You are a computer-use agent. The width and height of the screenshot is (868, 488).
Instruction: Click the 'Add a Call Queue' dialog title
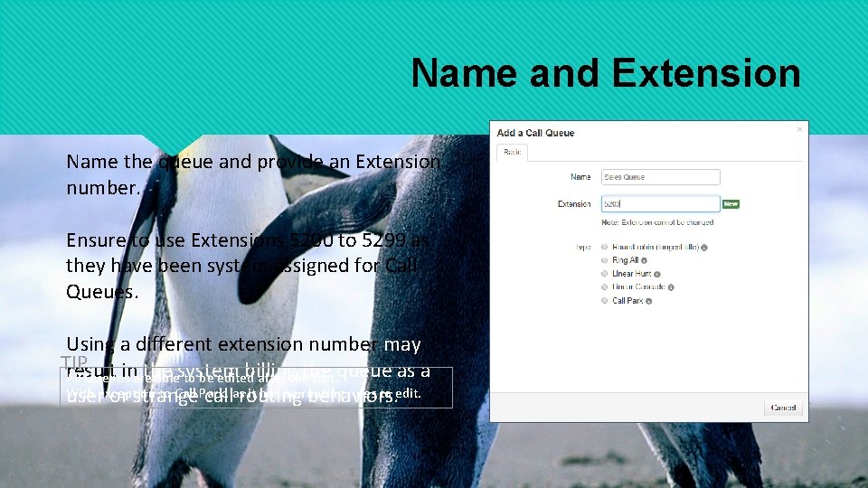click(535, 133)
